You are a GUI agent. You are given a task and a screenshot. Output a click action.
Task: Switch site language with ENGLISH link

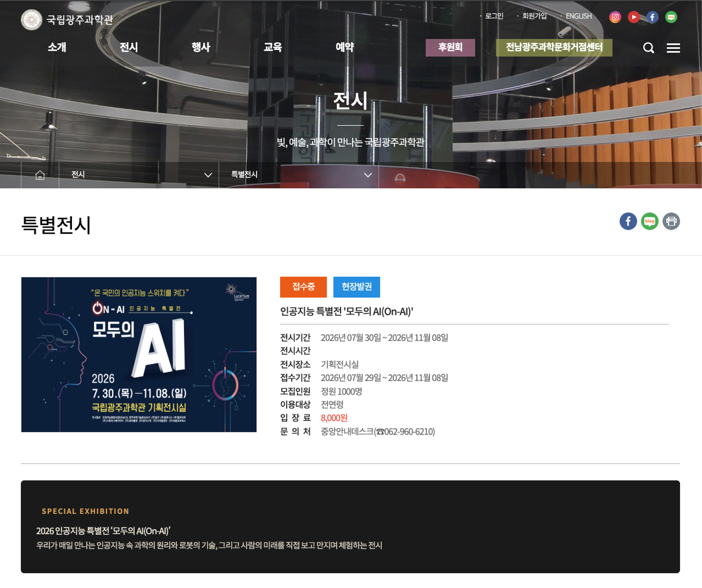[579, 16]
